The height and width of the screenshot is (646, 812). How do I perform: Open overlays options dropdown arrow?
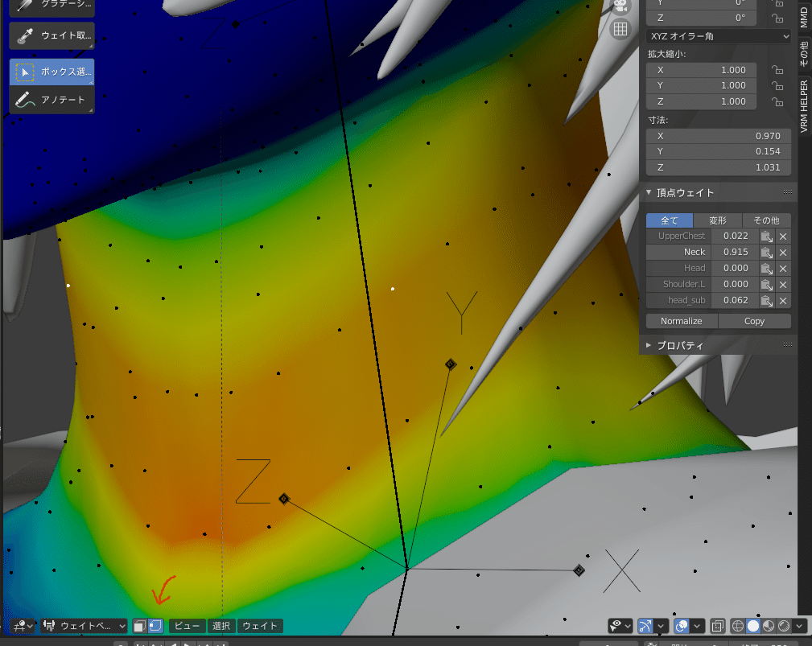[x=697, y=627]
